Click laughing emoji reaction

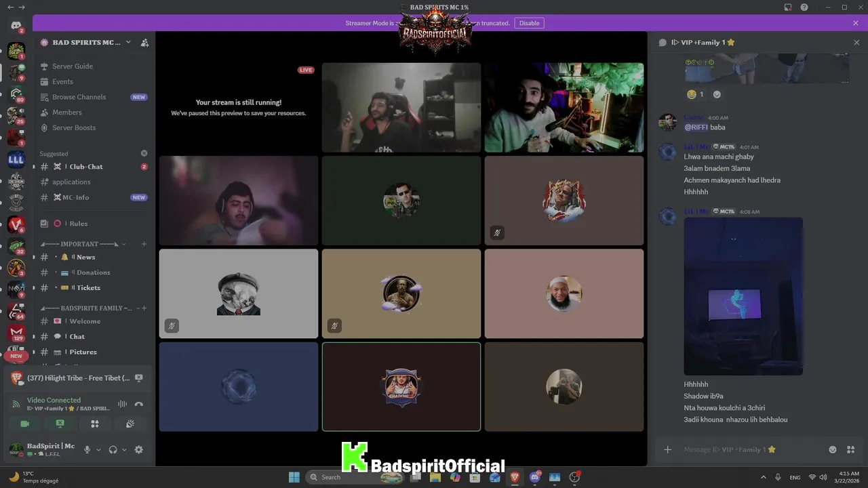(695, 94)
